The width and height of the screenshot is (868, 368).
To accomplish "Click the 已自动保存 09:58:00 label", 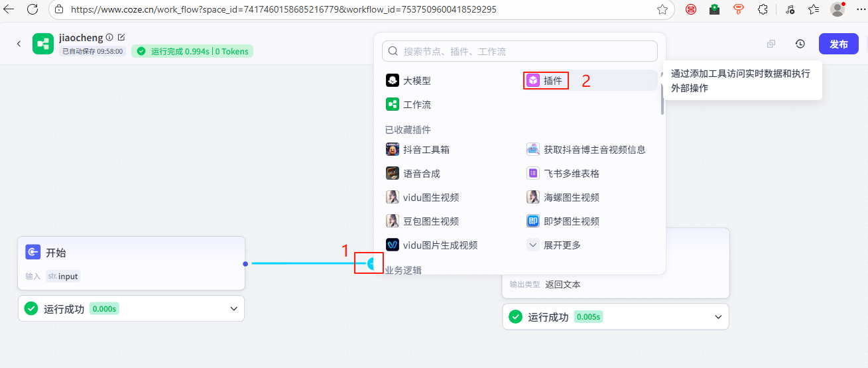I will click(93, 51).
